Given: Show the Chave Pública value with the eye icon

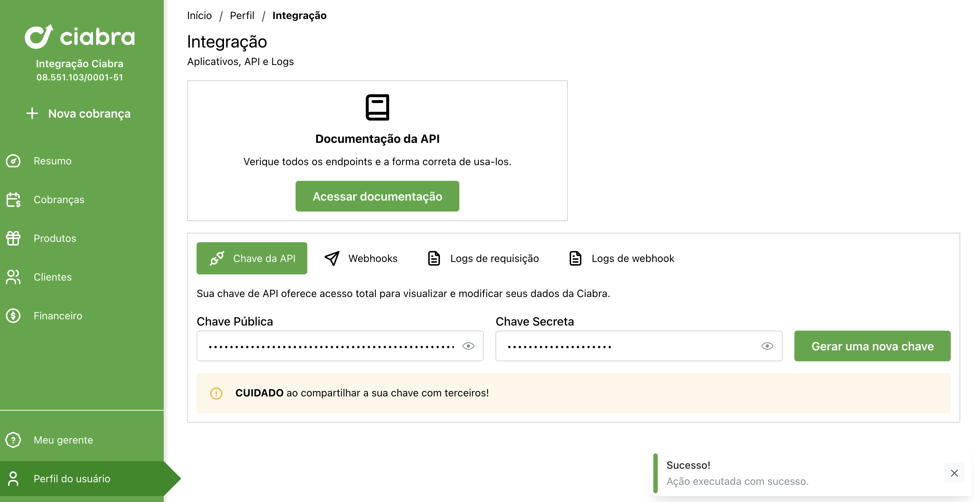Looking at the screenshot, I should 468,346.
